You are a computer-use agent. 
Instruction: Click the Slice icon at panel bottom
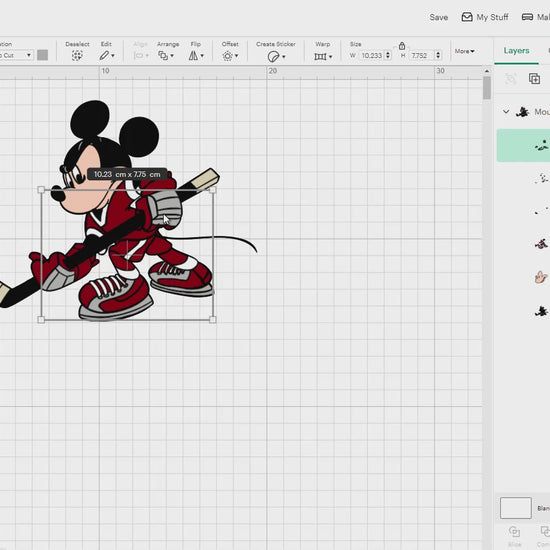coord(514,531)
